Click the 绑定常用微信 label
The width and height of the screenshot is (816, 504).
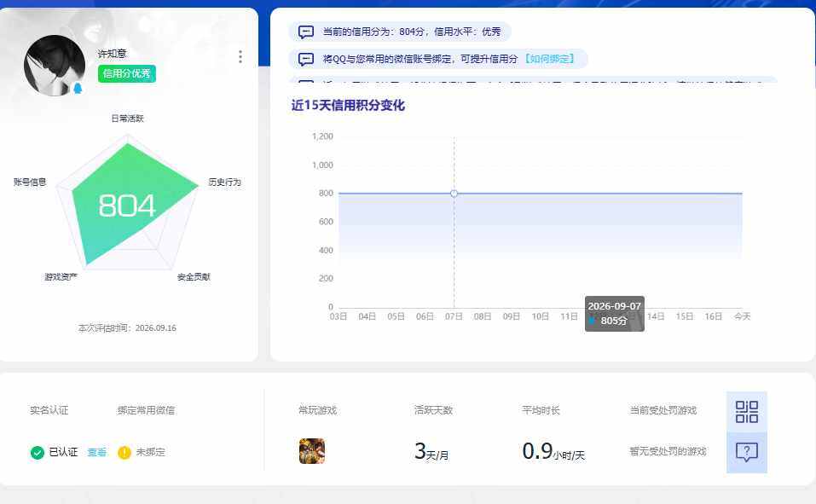point(147,410)
